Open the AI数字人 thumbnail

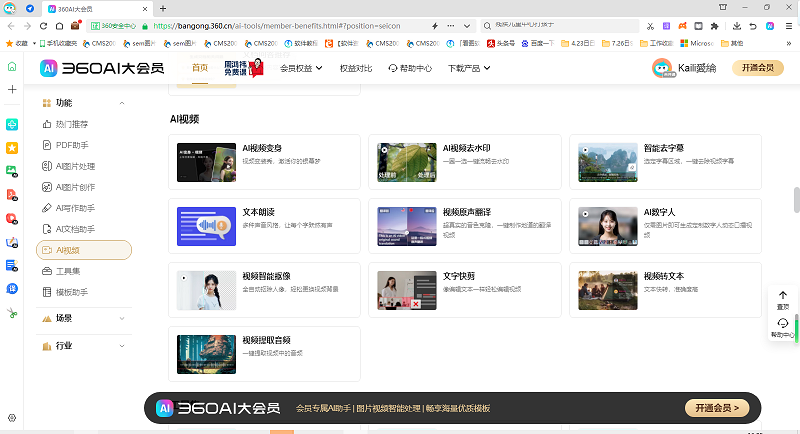[608, 226]
